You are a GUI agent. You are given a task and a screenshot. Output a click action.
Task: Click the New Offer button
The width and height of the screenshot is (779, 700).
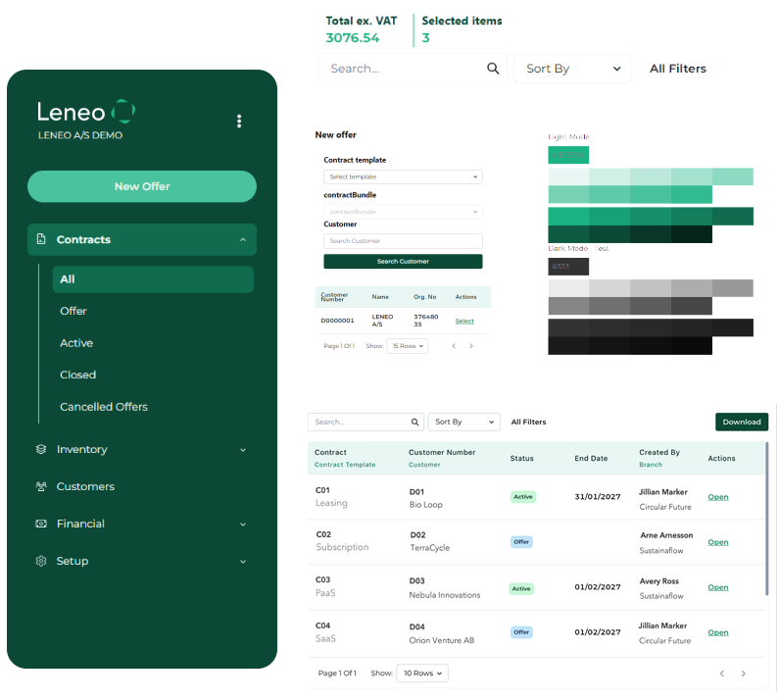click(142, 186)
